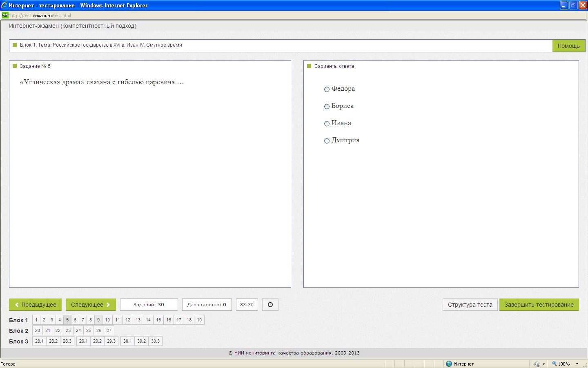Open sub-question 28.2 in Блок 3
The image size is (588, 368).
click(53, 341)
